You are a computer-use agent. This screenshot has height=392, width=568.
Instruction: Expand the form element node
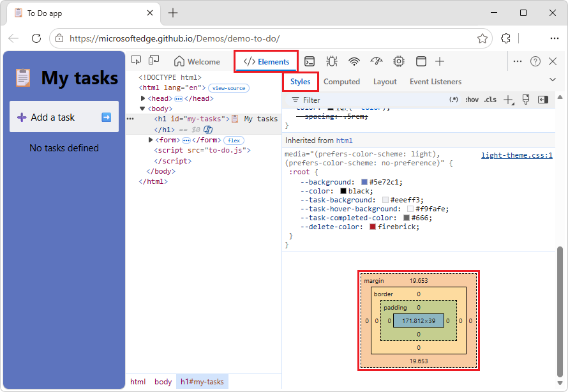(151, 140)
